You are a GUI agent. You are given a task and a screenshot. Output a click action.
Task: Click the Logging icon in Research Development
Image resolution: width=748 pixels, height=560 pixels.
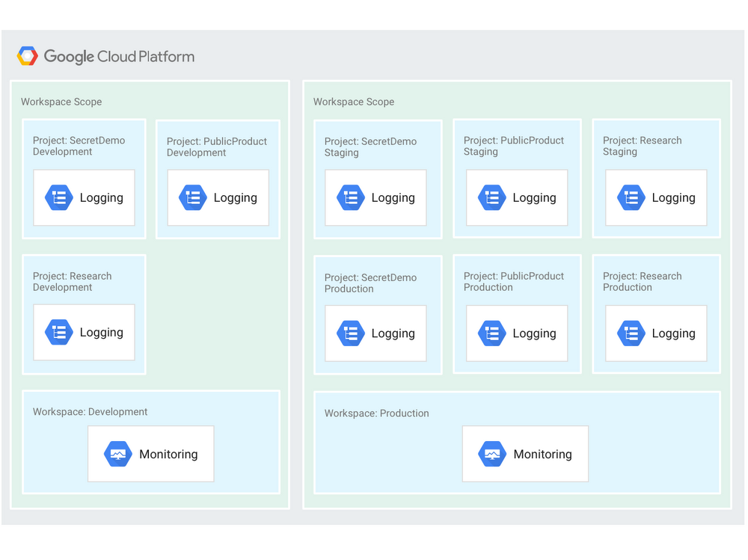point(58,332)
